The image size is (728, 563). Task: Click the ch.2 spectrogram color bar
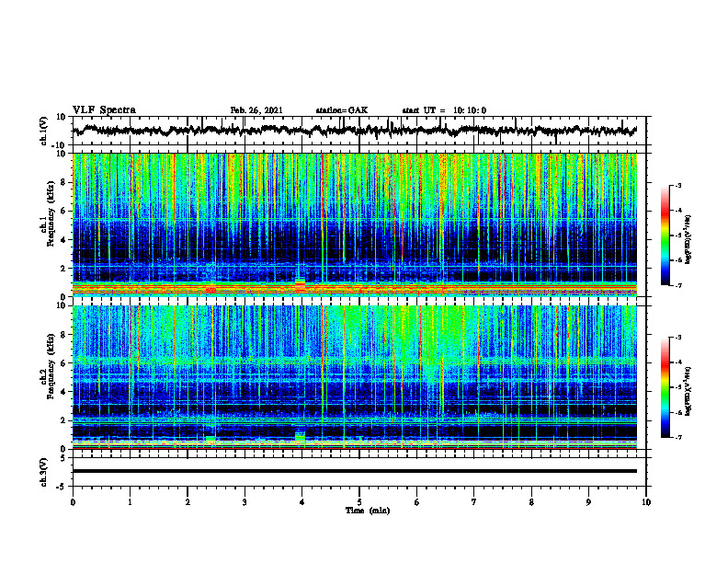coord(665,387)
